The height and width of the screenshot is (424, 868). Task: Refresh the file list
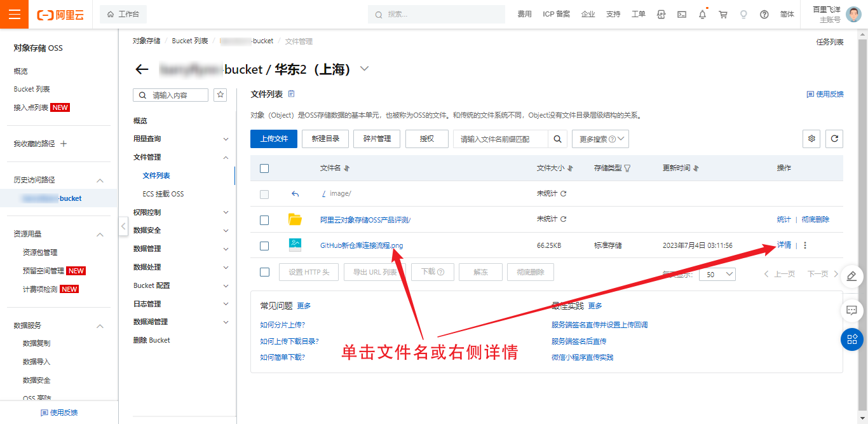coord(834,139)
